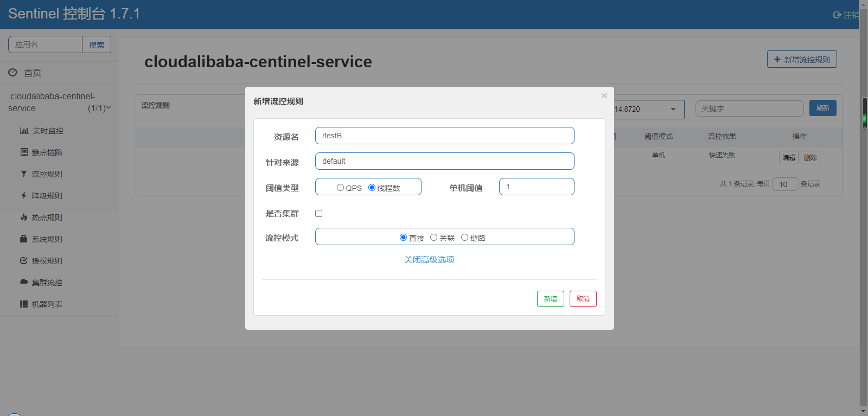Image resolution: width=868 pixels, height=416 pixels.
Task: Click the 快速失败 cell in table
Action: coord(722,155)
